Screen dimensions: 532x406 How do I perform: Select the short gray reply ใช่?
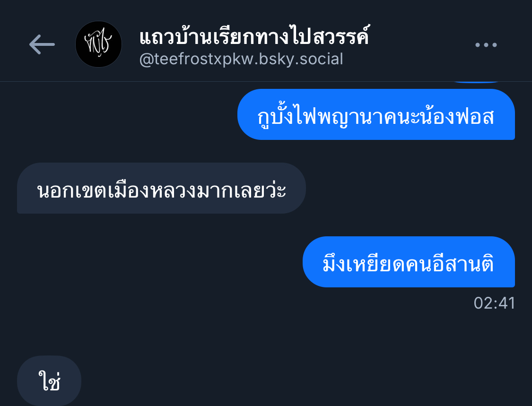click(49, 380)
